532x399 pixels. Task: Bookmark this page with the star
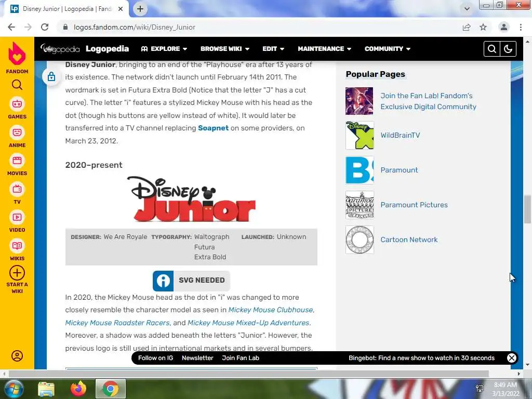coord(483,27)
